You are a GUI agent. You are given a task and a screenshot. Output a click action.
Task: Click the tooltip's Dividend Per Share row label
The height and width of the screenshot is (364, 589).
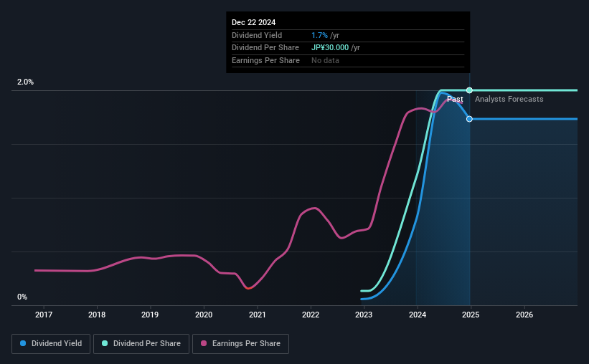(265, 48)
